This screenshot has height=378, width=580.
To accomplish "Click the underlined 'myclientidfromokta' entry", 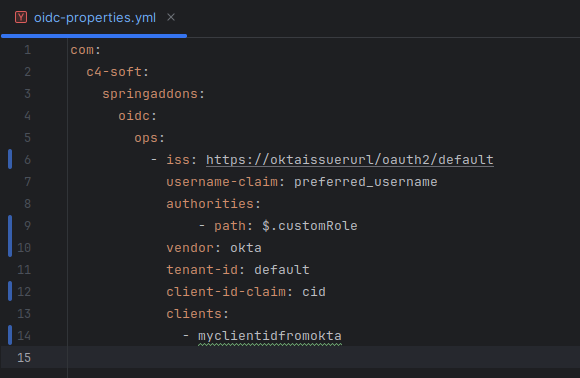I will point(270,336).
